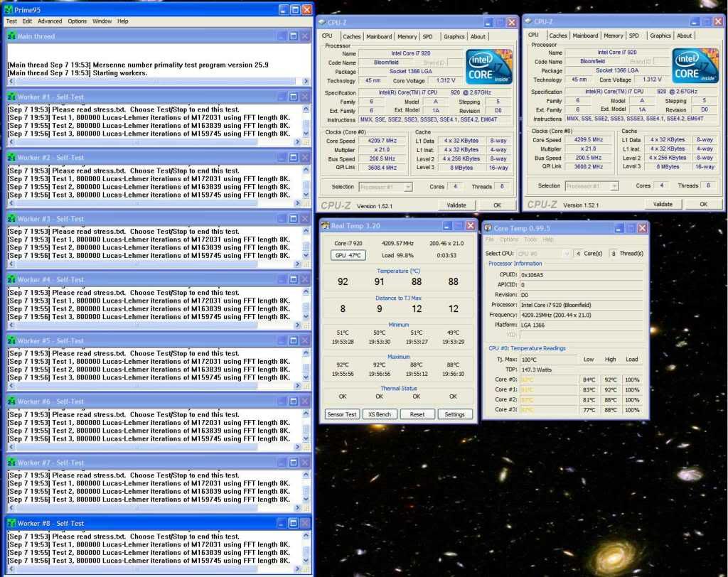Click Validate in the left CPU-Z window
This screenshot has height=577, width=728.
(456, 205)
